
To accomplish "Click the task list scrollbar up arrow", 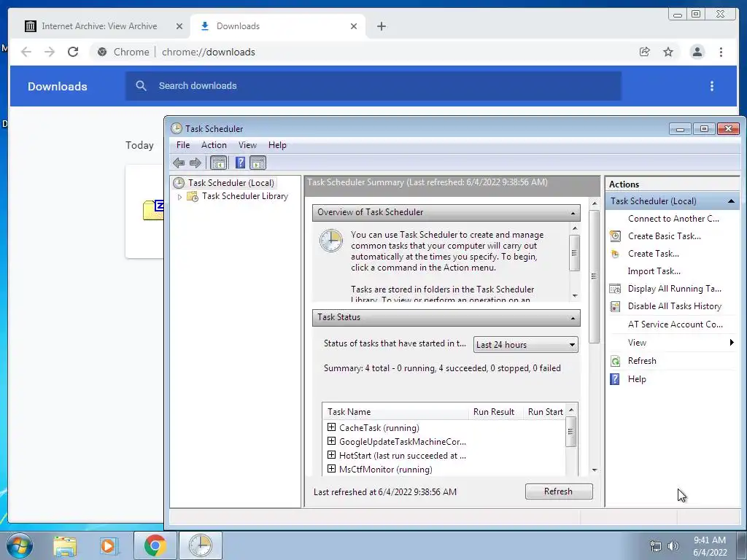I will [570, 411].
